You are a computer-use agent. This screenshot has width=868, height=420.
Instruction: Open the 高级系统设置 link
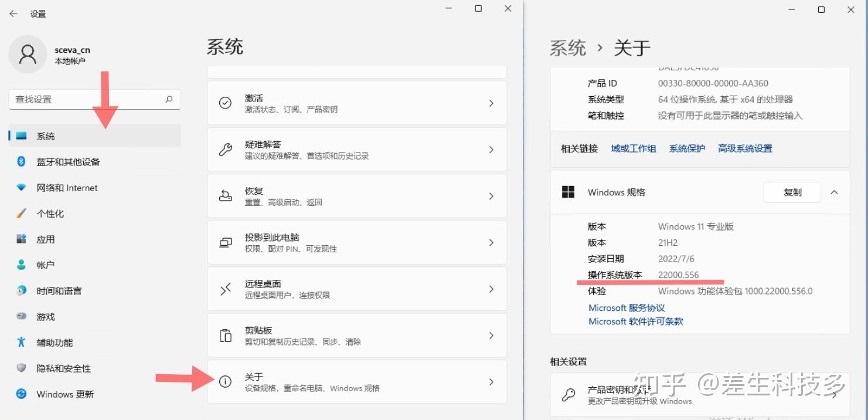(744, 148)
